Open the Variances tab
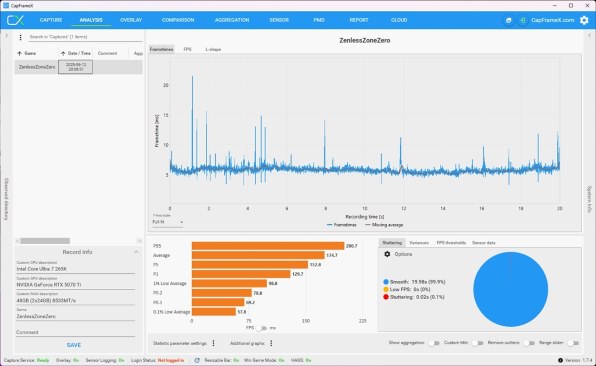 (419, 242)
